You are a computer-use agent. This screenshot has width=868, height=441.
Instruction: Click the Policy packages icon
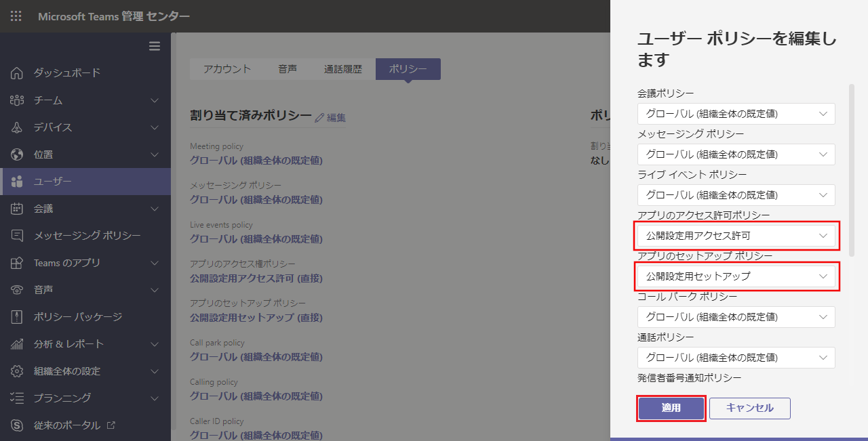pos(18,316)
